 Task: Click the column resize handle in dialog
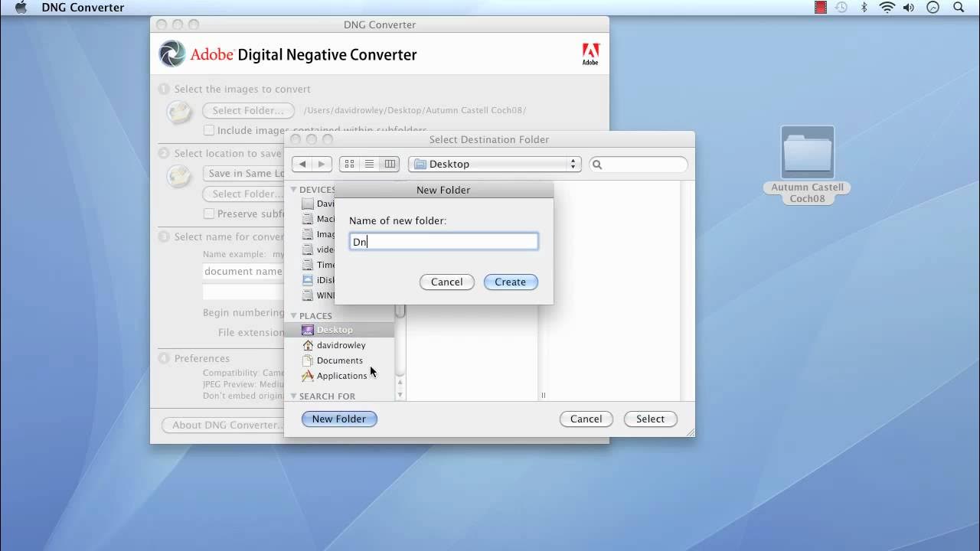pyautogui.click(x=544, y=396)
